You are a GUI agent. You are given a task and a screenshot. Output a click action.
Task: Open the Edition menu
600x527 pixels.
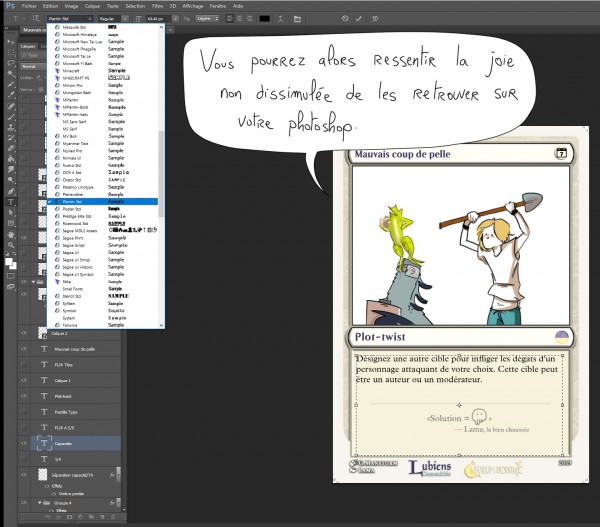(x=50, y=6)
